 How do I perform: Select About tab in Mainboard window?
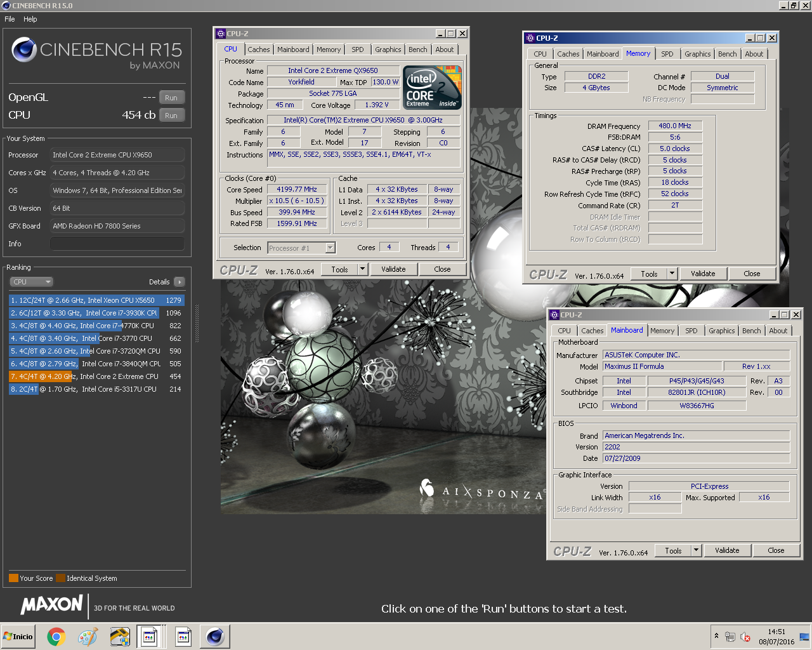[778, 331]
